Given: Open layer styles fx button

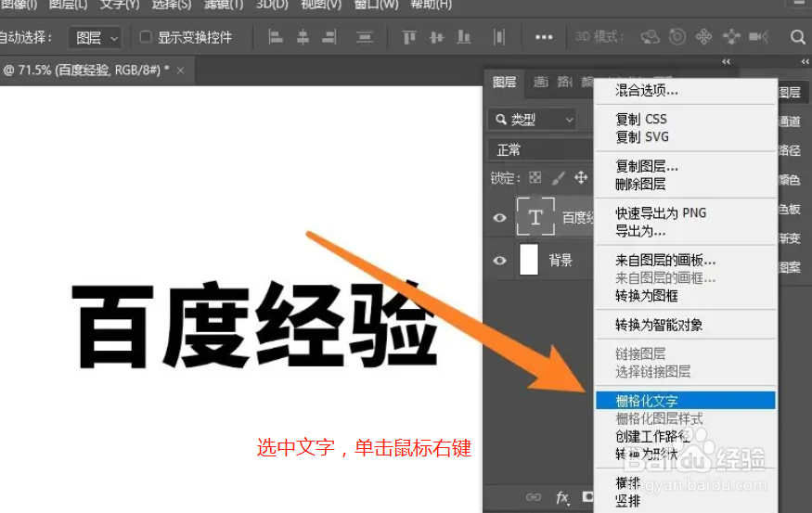Looking at the screenshot, I should click(x=562, y=497).
